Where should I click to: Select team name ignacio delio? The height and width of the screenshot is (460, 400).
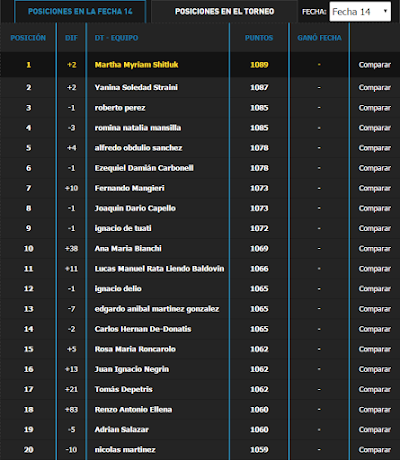point(118,289)
